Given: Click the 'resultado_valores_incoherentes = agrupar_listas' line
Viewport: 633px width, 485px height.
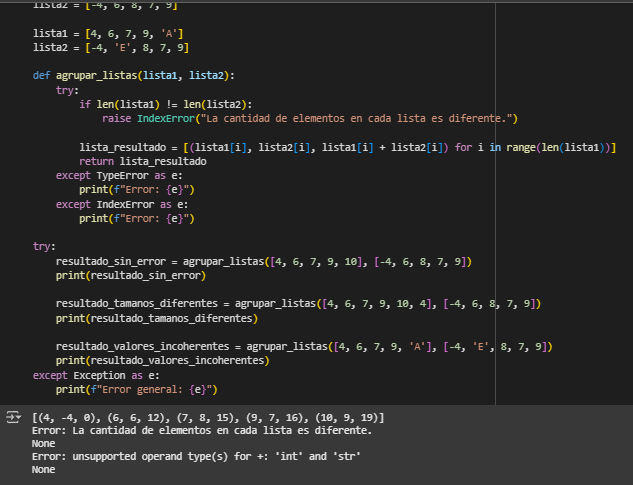Looking at the screenshot, I should point(304,346).
